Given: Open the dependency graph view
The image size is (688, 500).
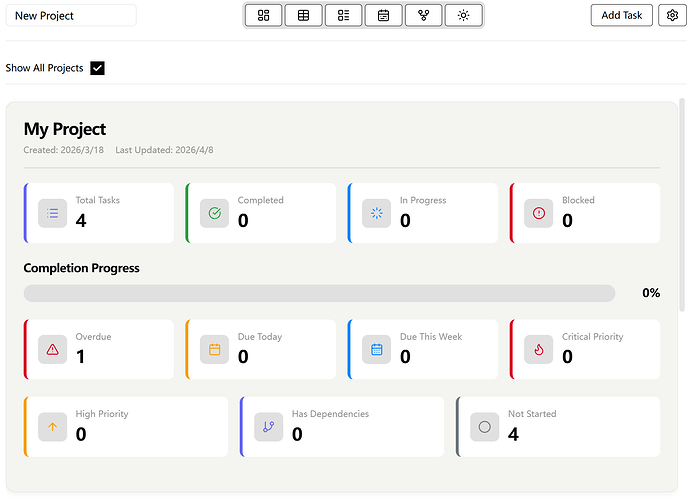Looking at the screenshot, I should pyautogui.click(x=424, y=15).
